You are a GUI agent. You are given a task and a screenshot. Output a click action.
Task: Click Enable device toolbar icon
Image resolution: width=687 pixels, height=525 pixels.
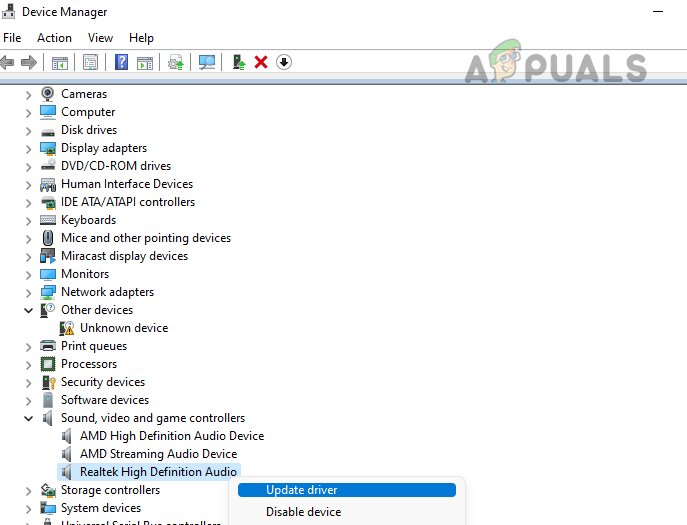(x=238, y=62)
